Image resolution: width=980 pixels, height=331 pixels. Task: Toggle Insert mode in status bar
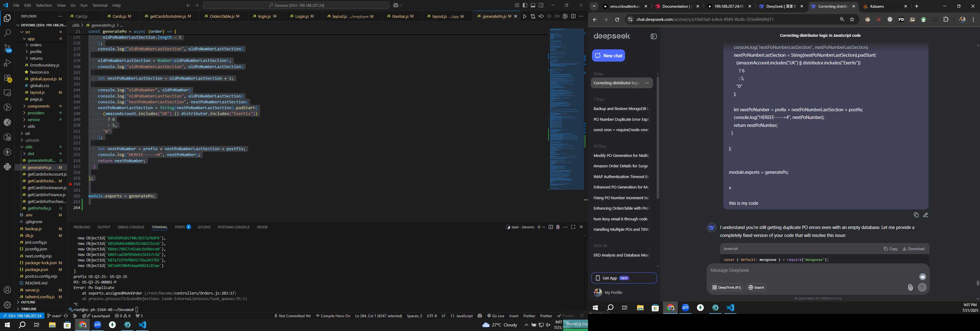coord(514,316)
